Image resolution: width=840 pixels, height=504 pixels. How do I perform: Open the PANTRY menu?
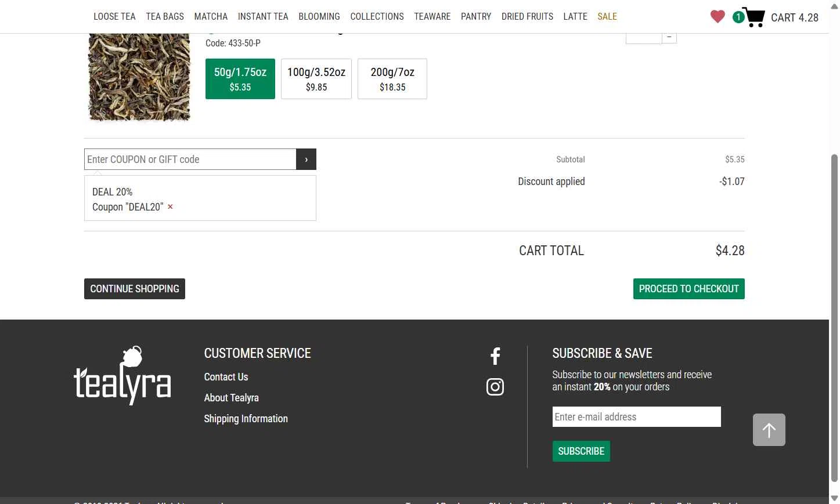point(476,16)
